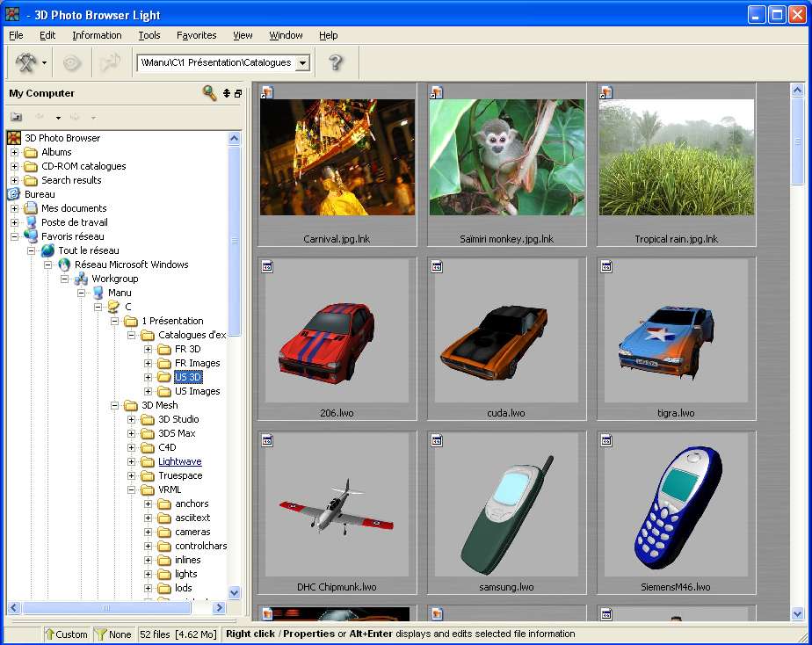812x645 pixels.
Task: Click the magnifier search icon in My Computer
Action: [x=209, y=93]
